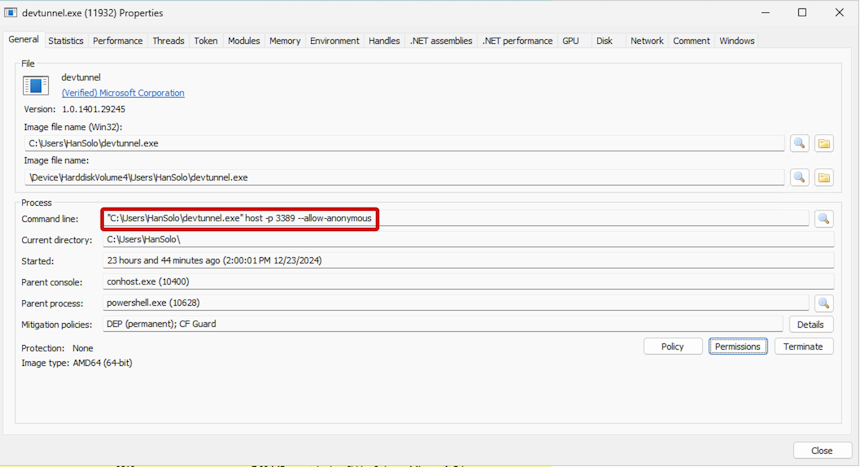Click the title bar application icon

tap(10, 12)
